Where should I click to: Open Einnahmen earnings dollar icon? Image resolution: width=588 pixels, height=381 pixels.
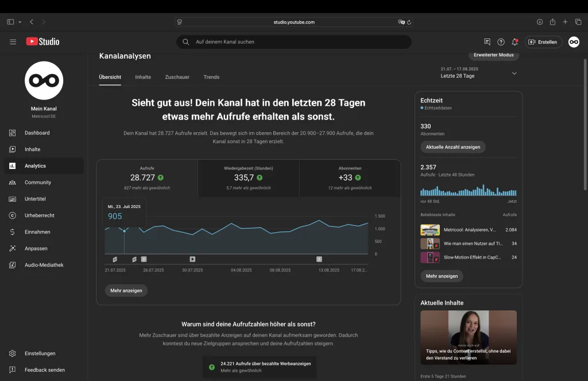point(13,232)
